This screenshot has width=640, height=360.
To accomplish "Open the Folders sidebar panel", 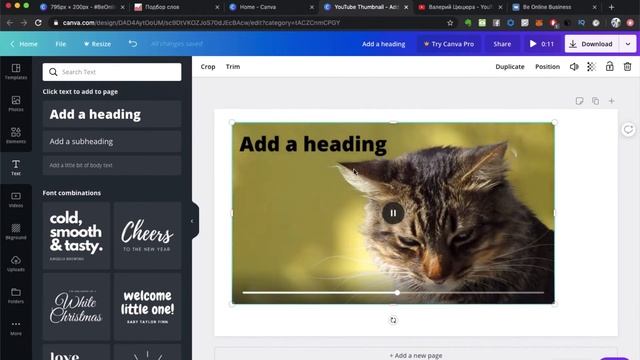I will [16, 296].
